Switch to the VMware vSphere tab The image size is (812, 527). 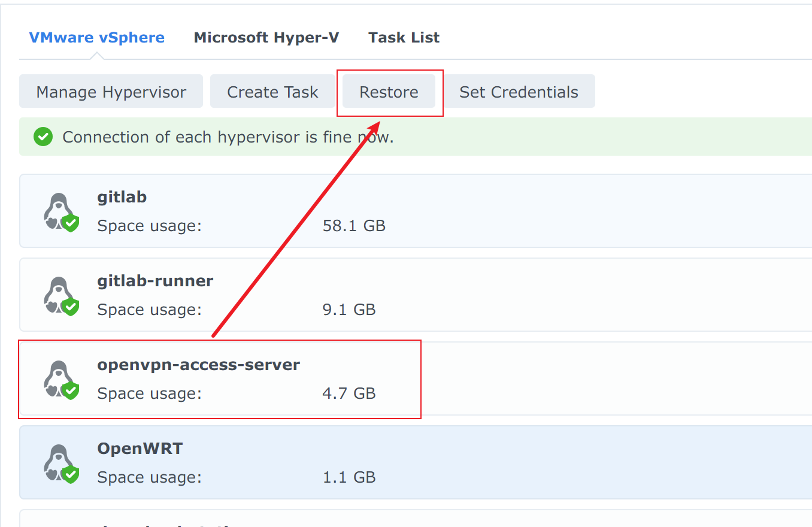(96, 38)
